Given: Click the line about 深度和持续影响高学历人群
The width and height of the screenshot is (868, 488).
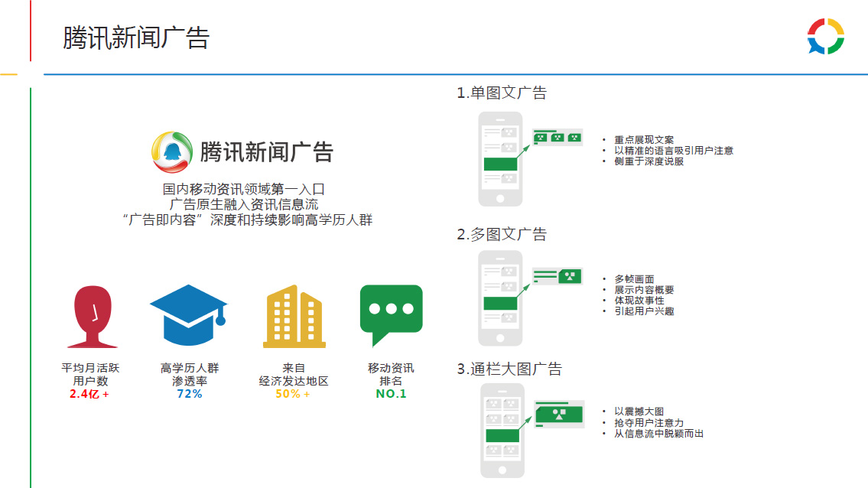Looking at the screenshot, I should [247, 220].
